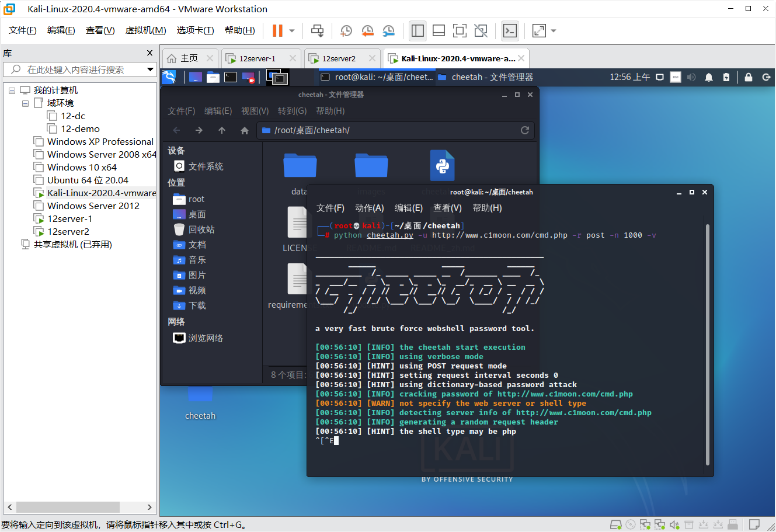Open 编辑(E) menu in the terminal window
The height and width of the screenshot is (532, 776).
pyautogui.click(x=409, y=208)
